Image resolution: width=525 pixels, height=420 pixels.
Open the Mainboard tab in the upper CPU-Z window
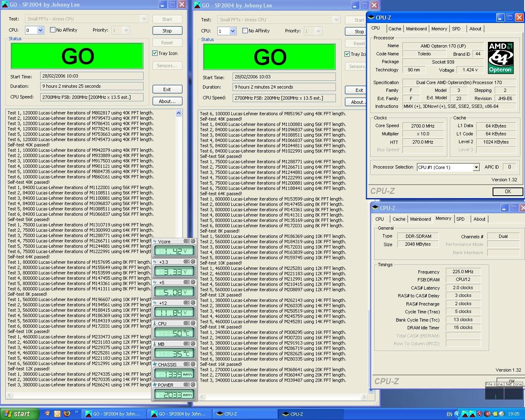416,29
